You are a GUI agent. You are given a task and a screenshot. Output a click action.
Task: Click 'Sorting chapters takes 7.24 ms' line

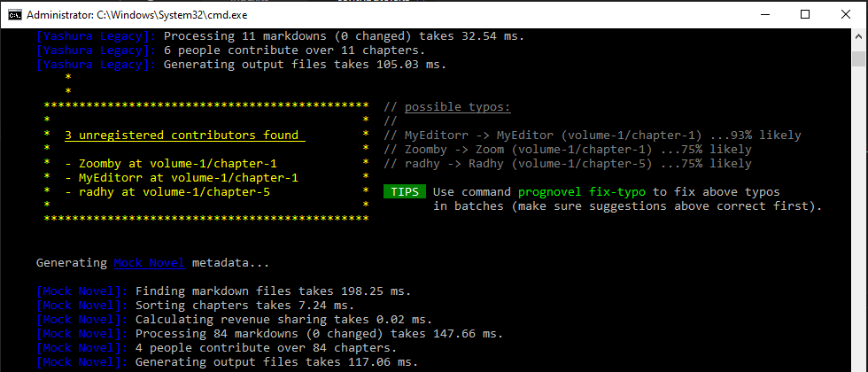(x=196, y=305)
